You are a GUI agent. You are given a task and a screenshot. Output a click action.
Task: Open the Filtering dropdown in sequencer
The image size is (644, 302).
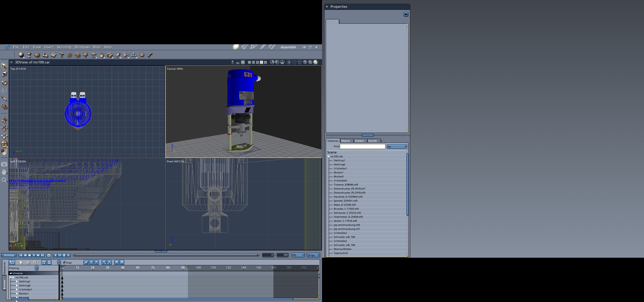tap(36, 268)
